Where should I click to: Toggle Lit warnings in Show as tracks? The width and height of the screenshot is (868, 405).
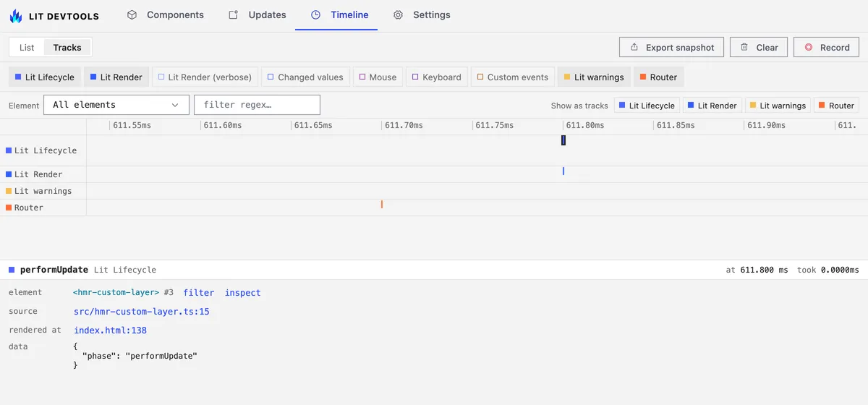click(x=778, y=106)
